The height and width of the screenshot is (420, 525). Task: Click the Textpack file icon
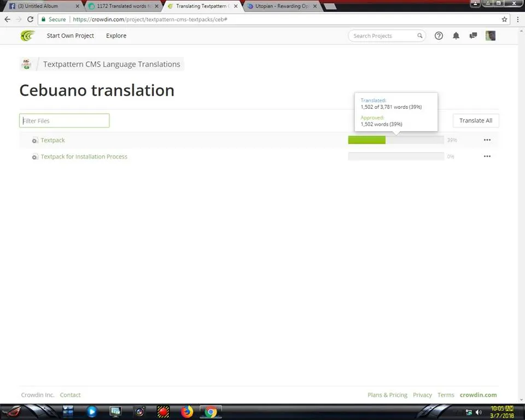coord(35,141)
